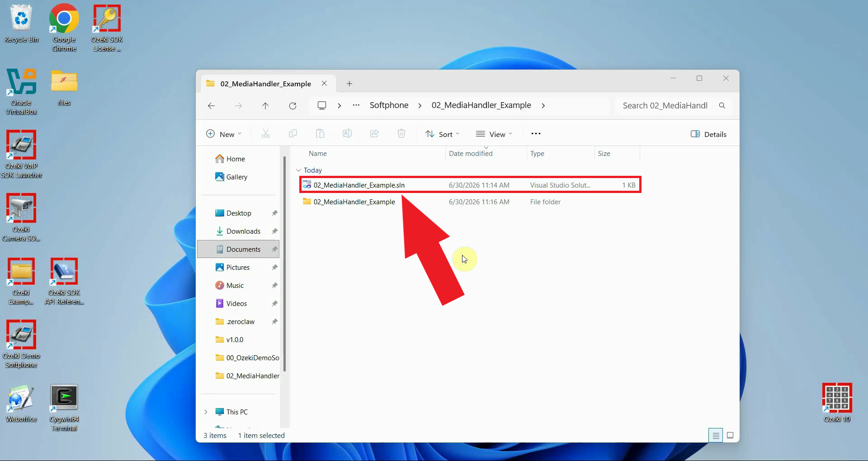The width and height of the screenshot is (868, 461).
Task: Open Gallery in navigation pane
Action: 231,177
